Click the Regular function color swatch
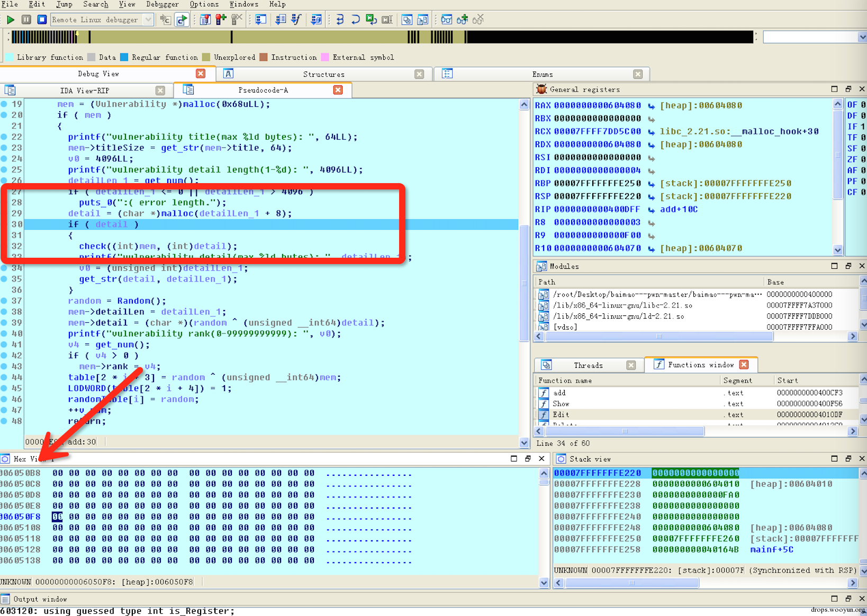This screenshot has width=867, height=616. 124,57
